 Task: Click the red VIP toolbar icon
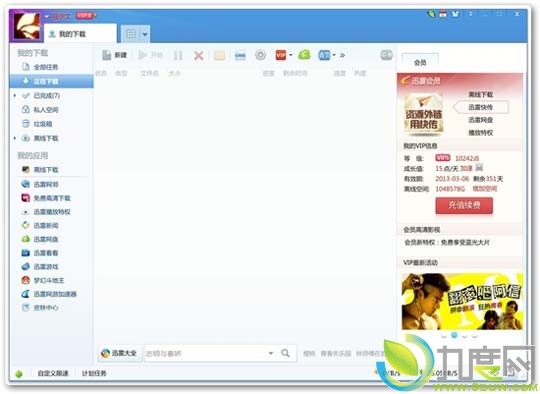(x=281, y=55)
